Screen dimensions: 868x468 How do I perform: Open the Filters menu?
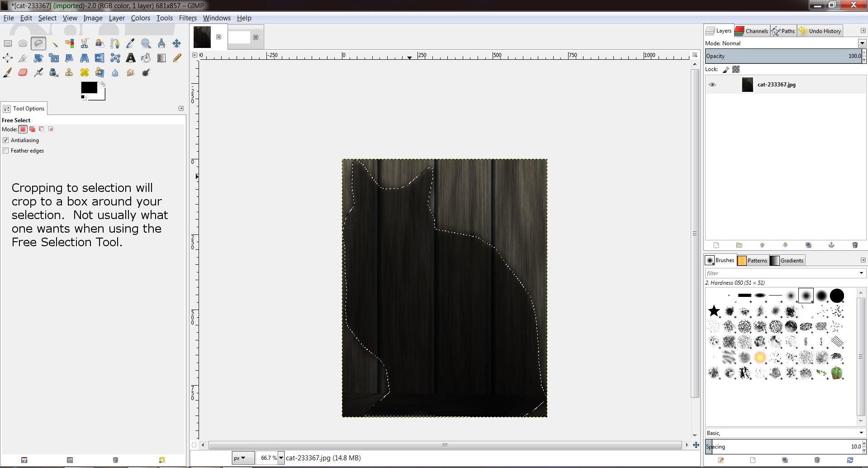tap(188, 18)
